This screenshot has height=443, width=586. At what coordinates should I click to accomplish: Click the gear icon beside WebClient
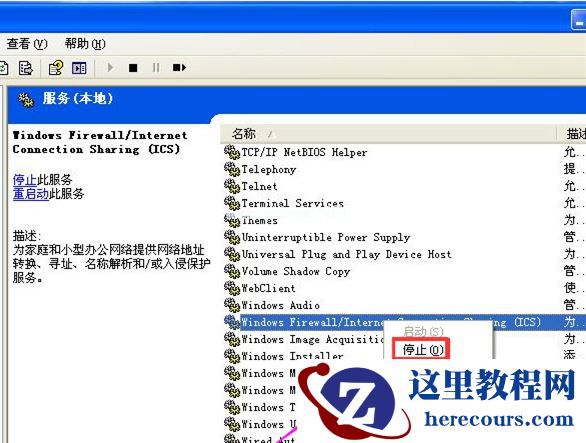pos(232,288)
